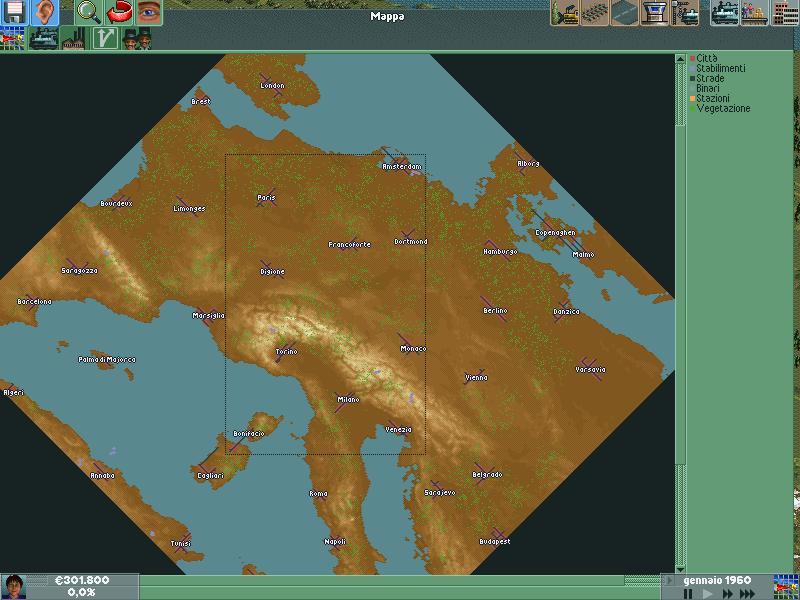800x600 pixels.
Task: Click Venezia on the map
Action: [x=398, y=430]
